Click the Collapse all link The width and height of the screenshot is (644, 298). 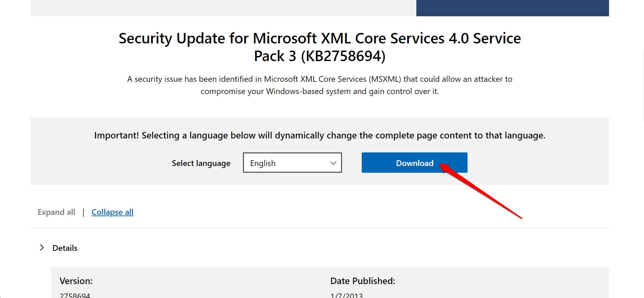(112, 212)
